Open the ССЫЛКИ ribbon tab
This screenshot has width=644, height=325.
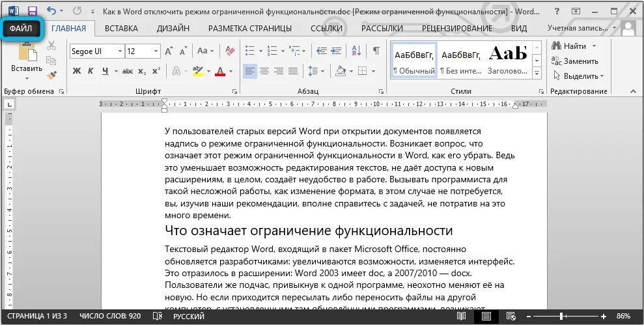326,29
